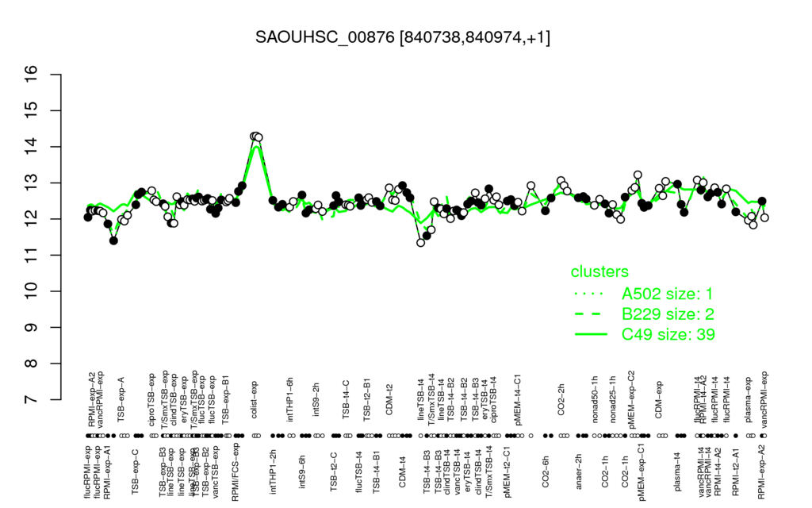Click legend entry 'C49 size: 39'

click(668, 334)
